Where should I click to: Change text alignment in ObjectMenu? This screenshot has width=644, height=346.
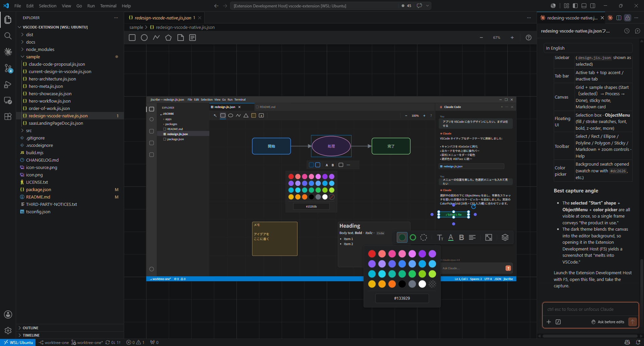[x=472, y=237]
